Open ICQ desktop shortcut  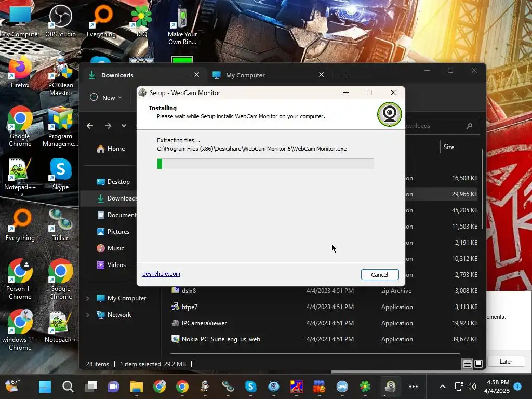141,21
